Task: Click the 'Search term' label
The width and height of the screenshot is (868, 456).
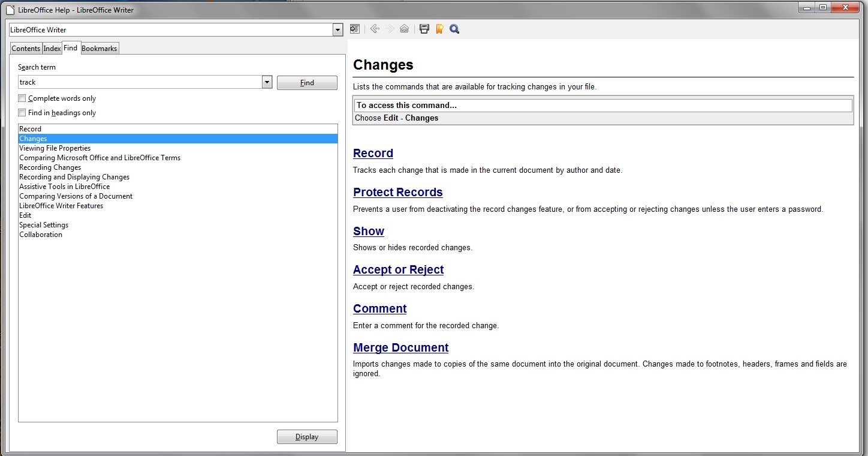Action: click(37, 67)
